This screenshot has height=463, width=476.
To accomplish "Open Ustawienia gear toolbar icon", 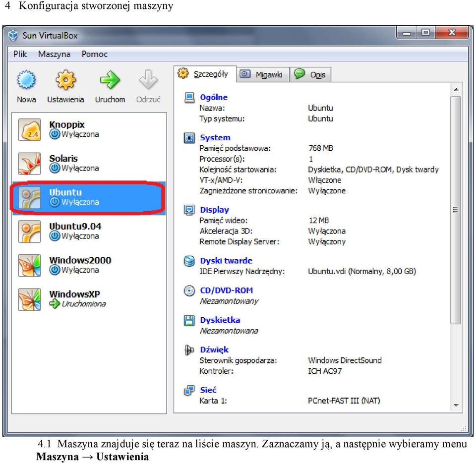I will 65,79.
